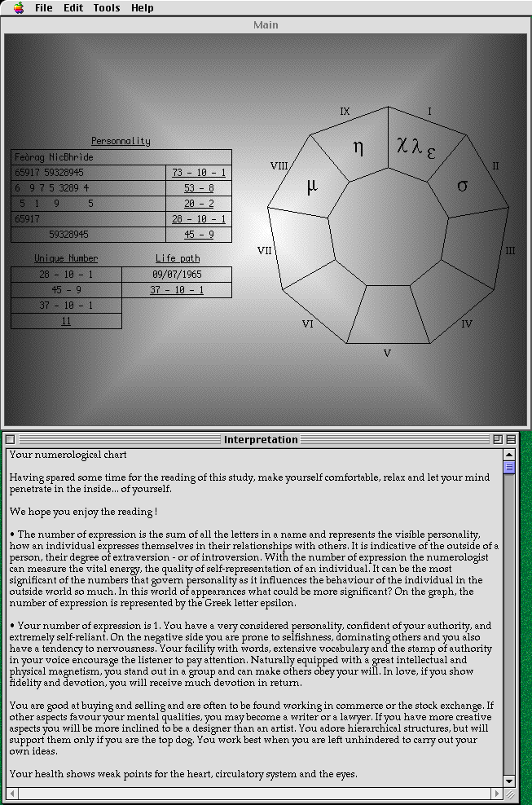Click the name field Feòrag NicBhride
532x805 pixels.
point(121,157)
